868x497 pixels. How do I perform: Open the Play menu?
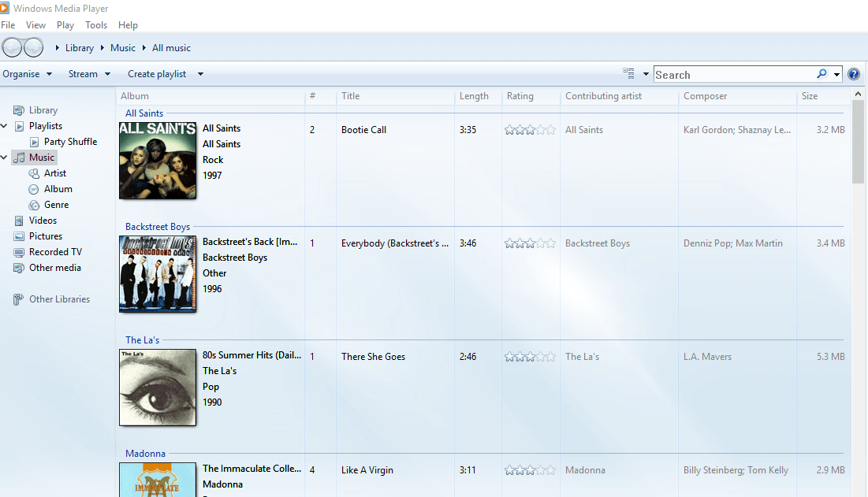(x=65, y=25)
